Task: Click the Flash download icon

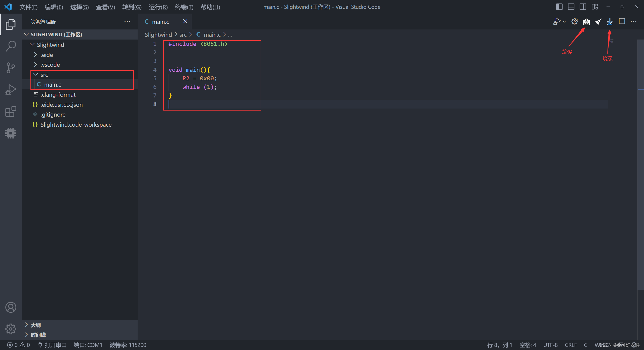Action: (610, 22)
